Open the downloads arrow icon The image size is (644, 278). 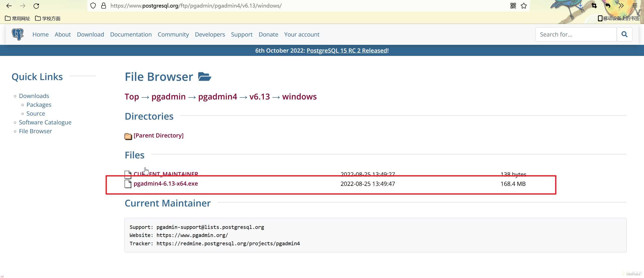[x=581, y=6]
